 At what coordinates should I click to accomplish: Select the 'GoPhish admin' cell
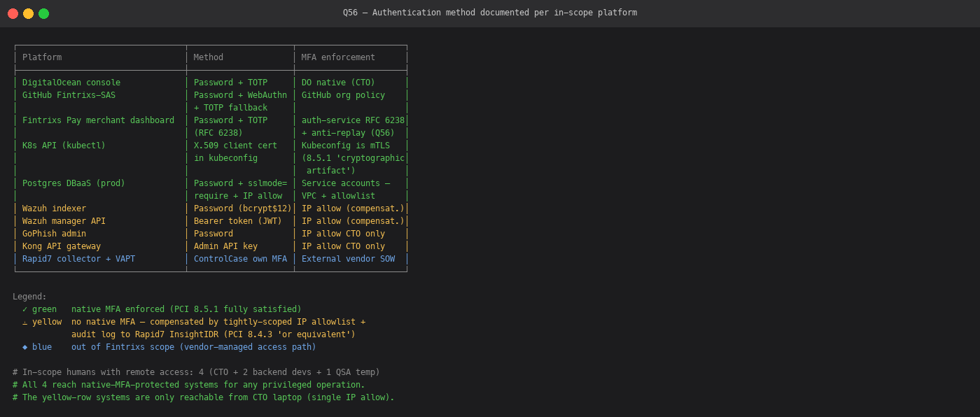click(54, 234)
